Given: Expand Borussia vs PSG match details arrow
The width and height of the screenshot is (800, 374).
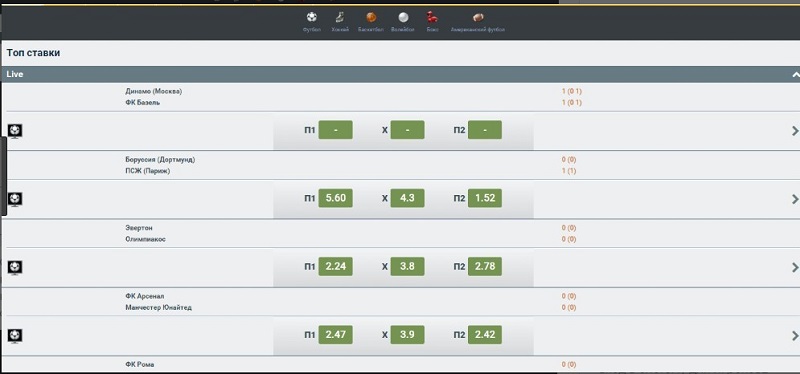Looking at the screenshot, I should [795, 199].
